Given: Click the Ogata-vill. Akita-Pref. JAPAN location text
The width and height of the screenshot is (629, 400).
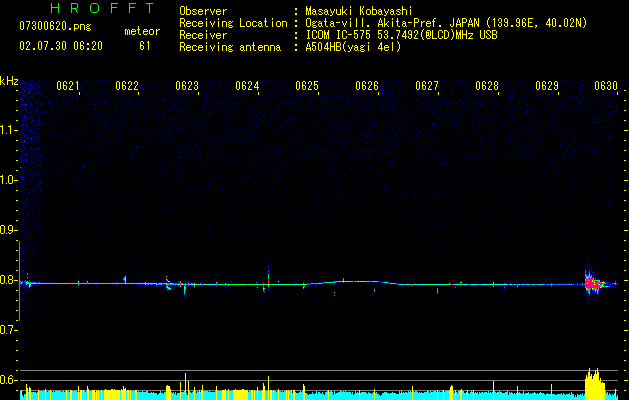Looking at the screenshot, I should click(446, 23).
